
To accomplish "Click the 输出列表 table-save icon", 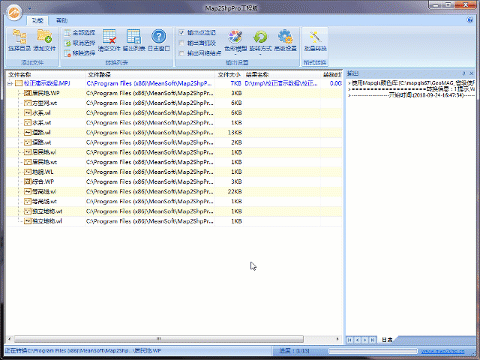I will (x=134, y=36).
